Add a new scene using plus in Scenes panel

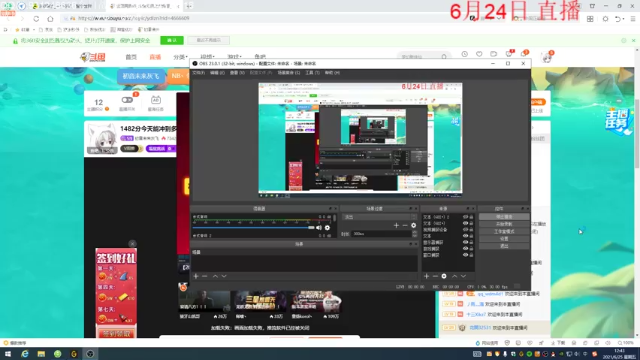pyautogui.click(x=196, y=276)
